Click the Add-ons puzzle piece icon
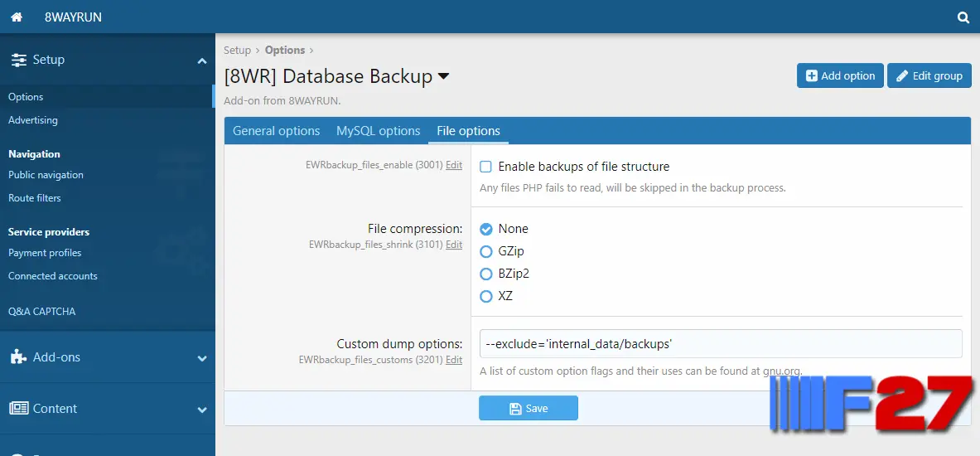Screen dimensions: 980x456 click(19, 357)
